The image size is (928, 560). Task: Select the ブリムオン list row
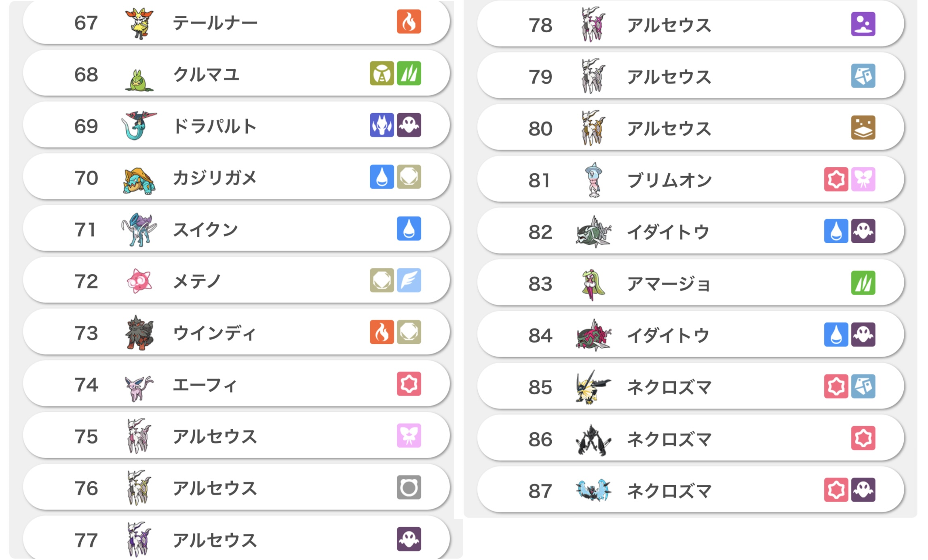691,179
